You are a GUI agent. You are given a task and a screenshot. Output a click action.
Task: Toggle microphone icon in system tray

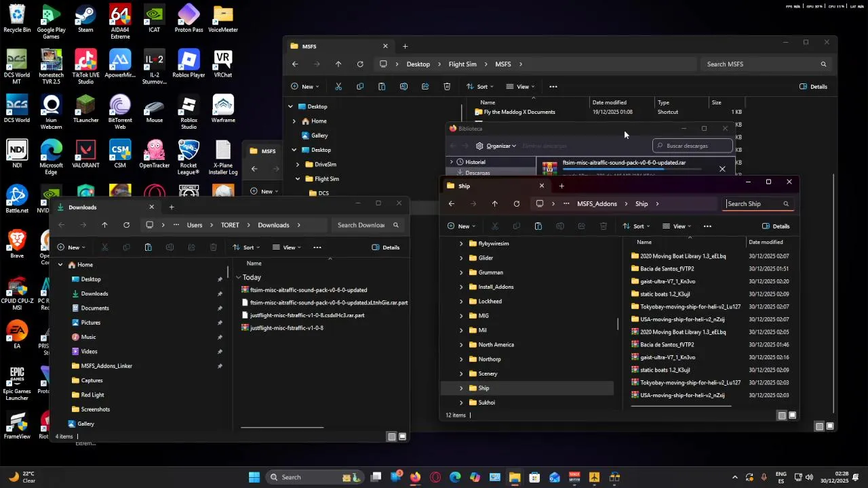pyautogui.click(x=764, y=477)
